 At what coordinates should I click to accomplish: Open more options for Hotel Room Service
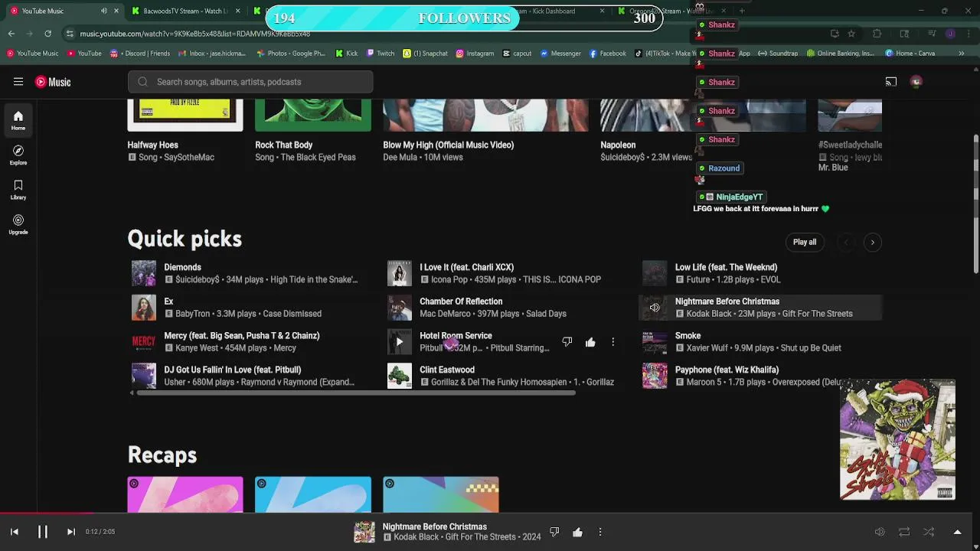click(x=612, y=342)
